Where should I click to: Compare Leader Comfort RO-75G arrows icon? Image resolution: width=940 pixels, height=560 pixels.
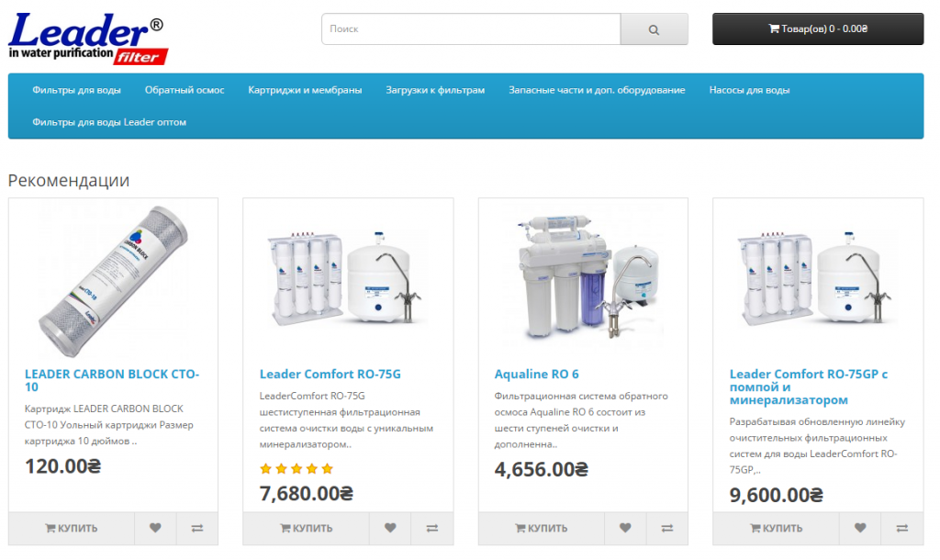[x=432, y=528]
